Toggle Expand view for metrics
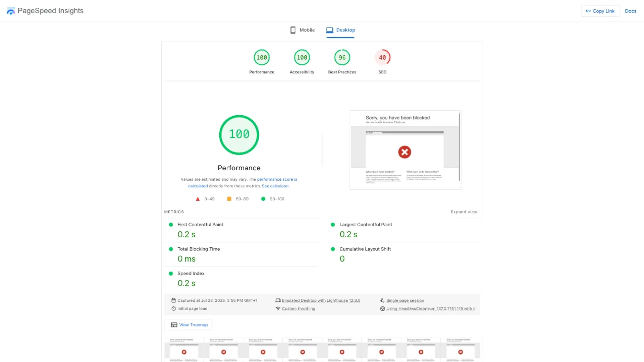This screenshot has width=644, height=362. click(x=464, y=212)
